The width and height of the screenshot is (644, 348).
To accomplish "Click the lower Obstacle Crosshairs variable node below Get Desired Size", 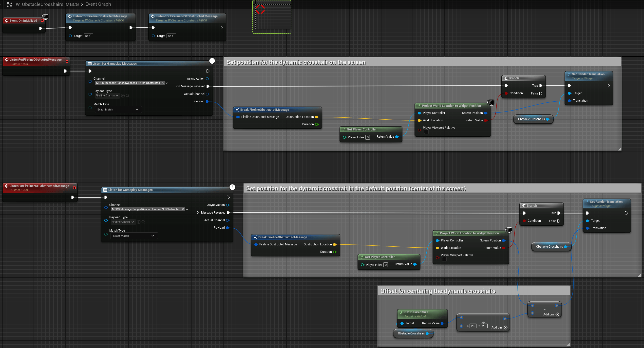I will (x=411, y=333).
